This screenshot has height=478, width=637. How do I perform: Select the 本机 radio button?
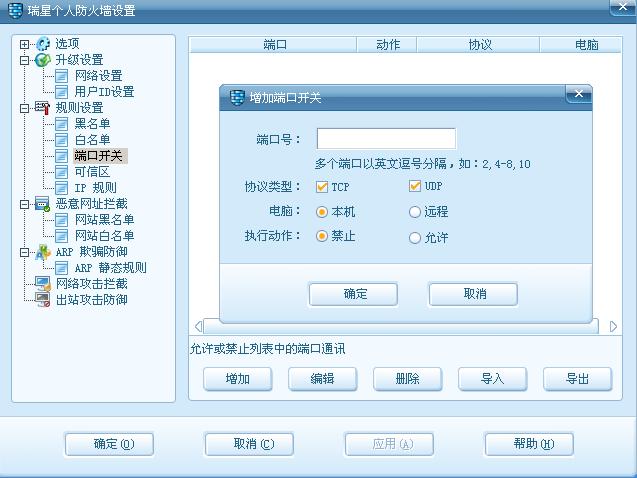(322, 212)
